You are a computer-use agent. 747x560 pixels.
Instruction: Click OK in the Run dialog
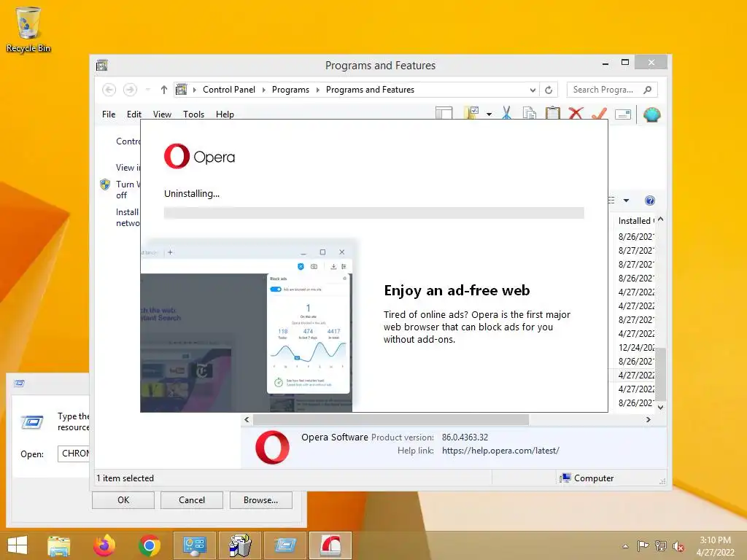click(x=123, y=500)
